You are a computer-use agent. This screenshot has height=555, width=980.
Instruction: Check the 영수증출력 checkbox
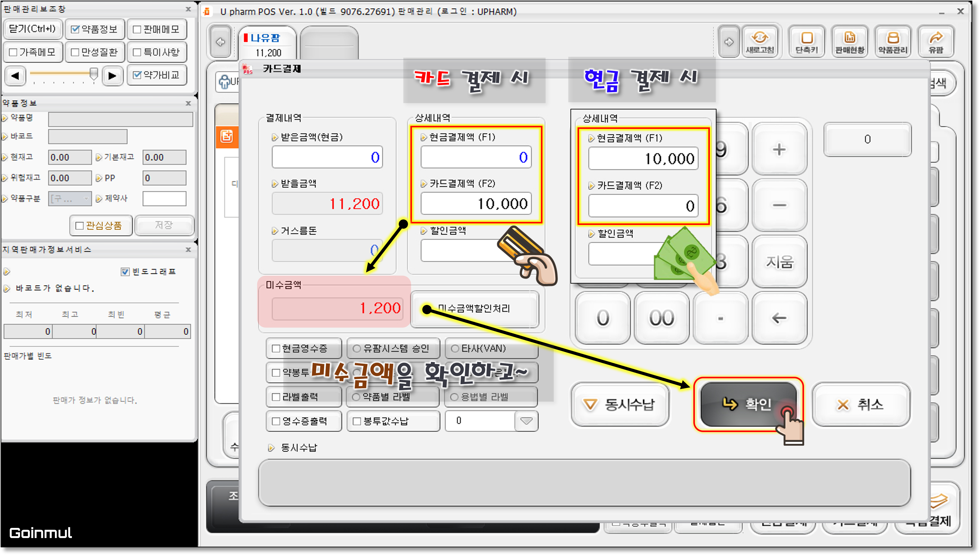click(276, 421)
